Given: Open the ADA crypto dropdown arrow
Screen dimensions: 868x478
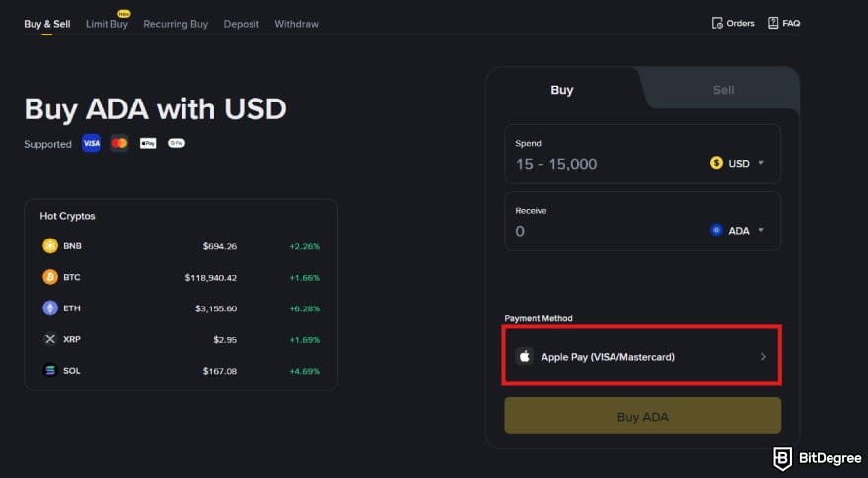Looking at the screenshot, I should point(761,231).
